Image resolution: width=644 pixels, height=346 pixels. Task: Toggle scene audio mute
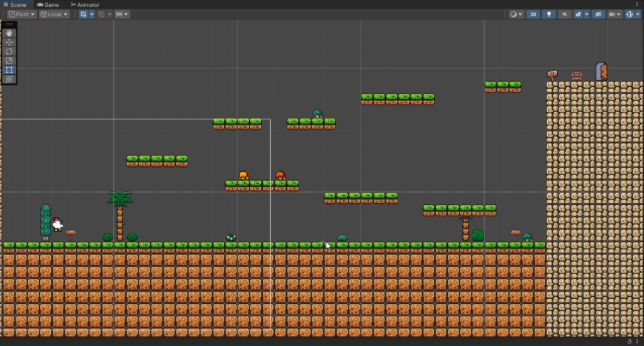[x=565, y=14]
